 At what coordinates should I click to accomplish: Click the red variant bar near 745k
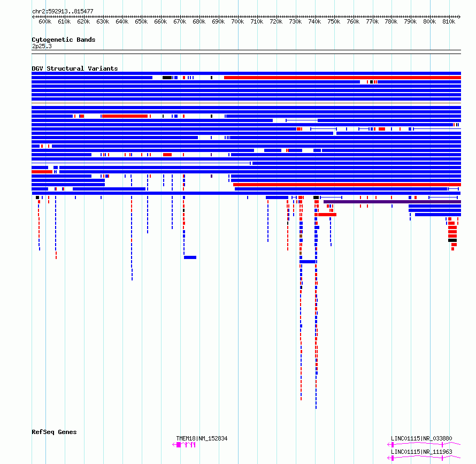pos(327,215)
